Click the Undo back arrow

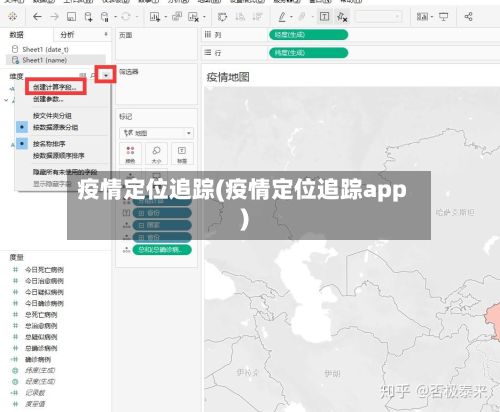tap(37, 17)
